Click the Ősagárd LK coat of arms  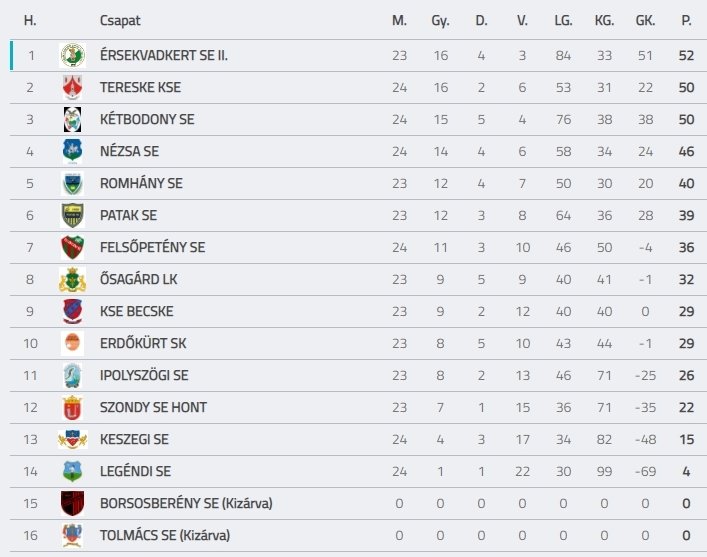[73, 280]
